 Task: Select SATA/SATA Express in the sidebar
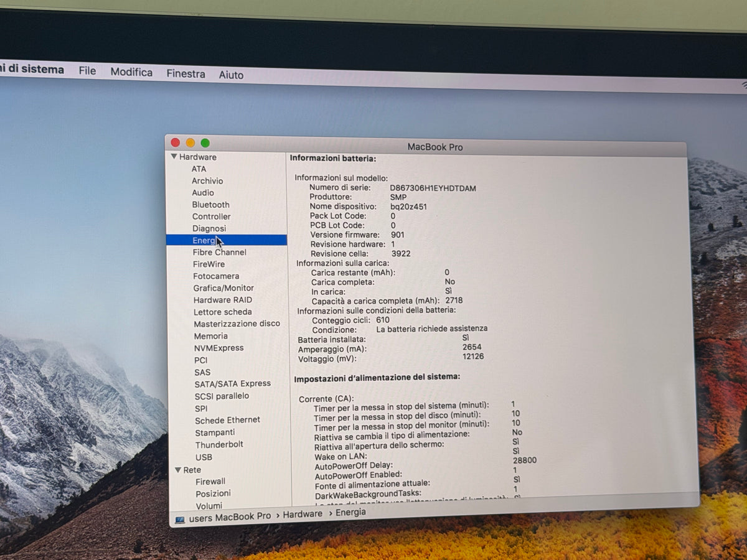[x=232, y=384]
